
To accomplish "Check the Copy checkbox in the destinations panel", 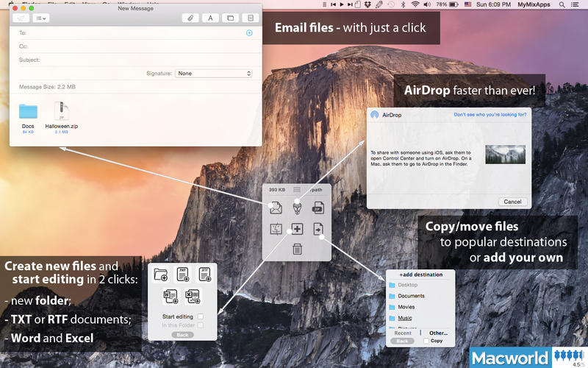I will tap(428, 341).
